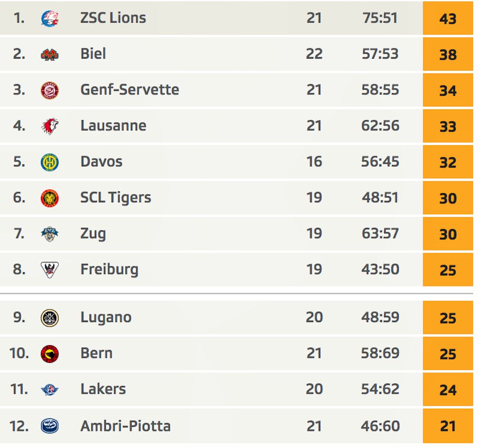Click the Ambri-Piotta blue logo
This screenshot has width=478, height=448.
pyautogui.click(x=50, y=426)
